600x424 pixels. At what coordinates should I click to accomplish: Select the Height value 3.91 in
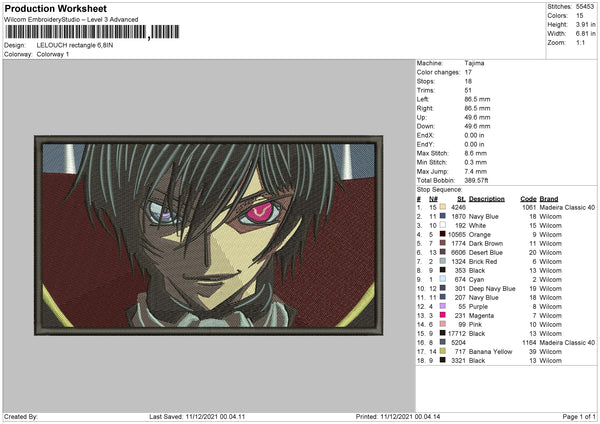click(585, 24)
